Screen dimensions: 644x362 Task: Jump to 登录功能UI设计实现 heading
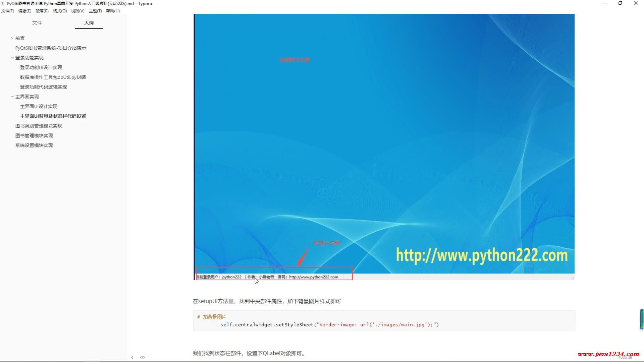click(x=41, y=67)
